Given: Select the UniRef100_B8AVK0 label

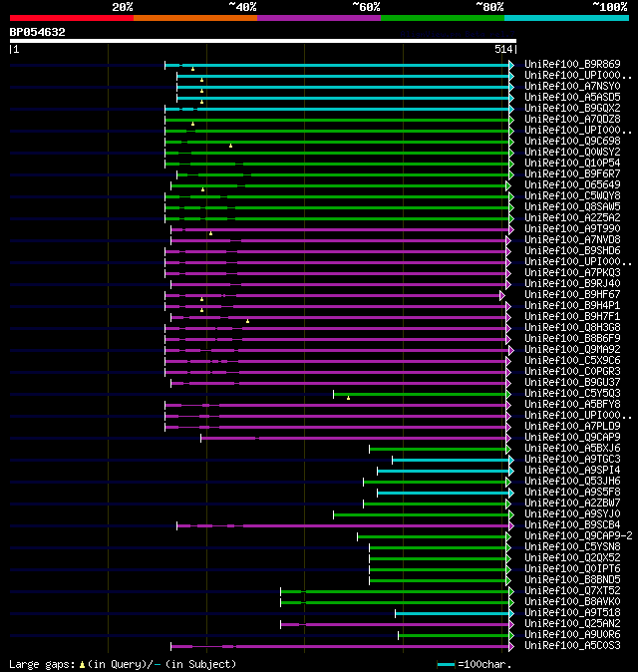Looking at the screenshot, I should [x=572, y=602].
